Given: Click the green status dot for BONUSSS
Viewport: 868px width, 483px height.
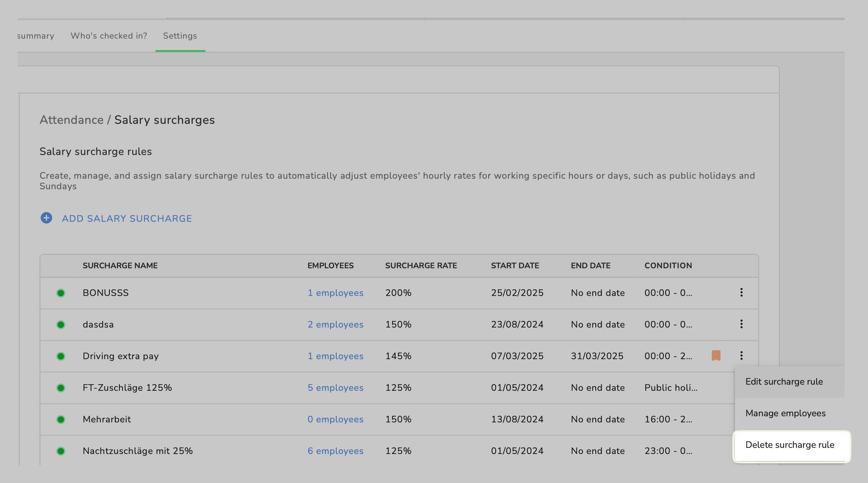Looking at the screenshot, I should [61, 293].
